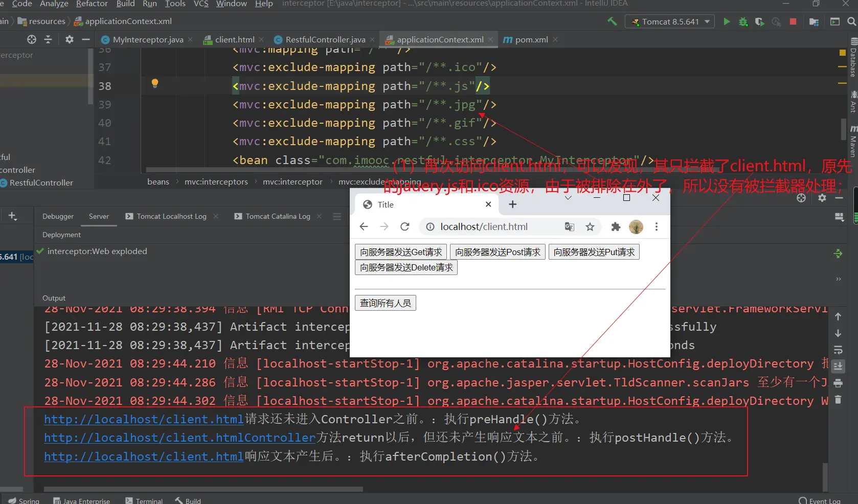This screenshot has width=858, height=504.
Task: Click the intention light bulb on line 38
Action: pos(155,83)
